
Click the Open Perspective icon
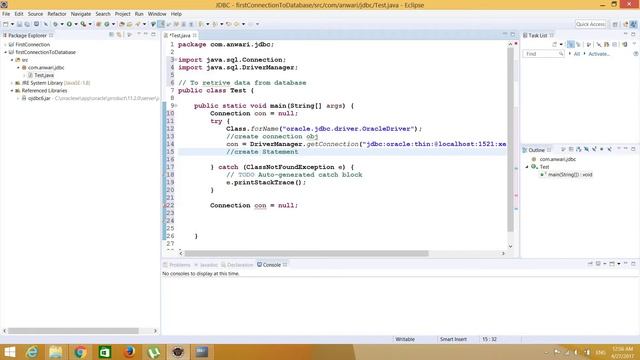pyautogui.click(x=615, y=24)
